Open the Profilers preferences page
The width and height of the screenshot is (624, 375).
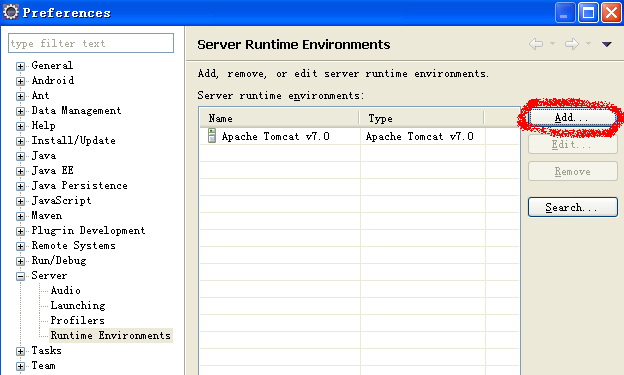(78, 320)
